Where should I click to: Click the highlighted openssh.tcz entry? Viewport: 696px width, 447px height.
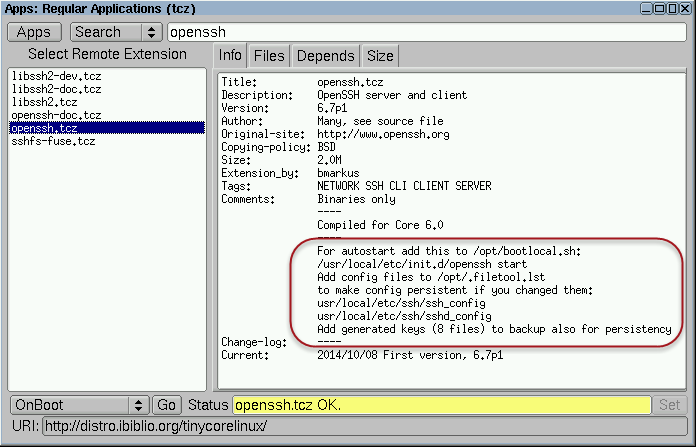(45, 128)
